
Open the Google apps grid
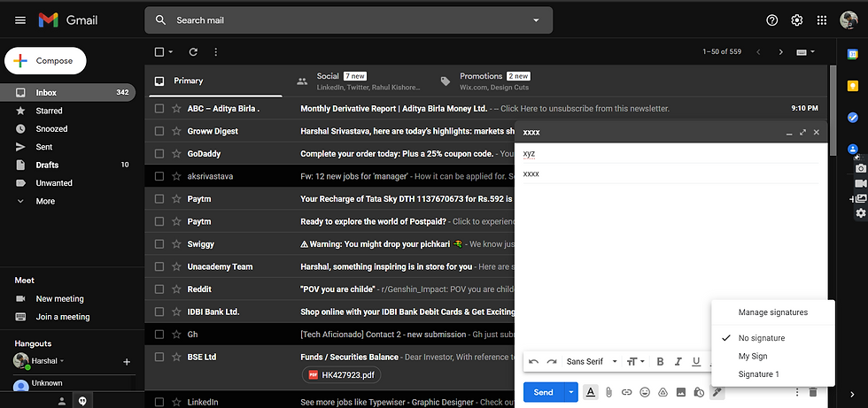pos(822,20)
